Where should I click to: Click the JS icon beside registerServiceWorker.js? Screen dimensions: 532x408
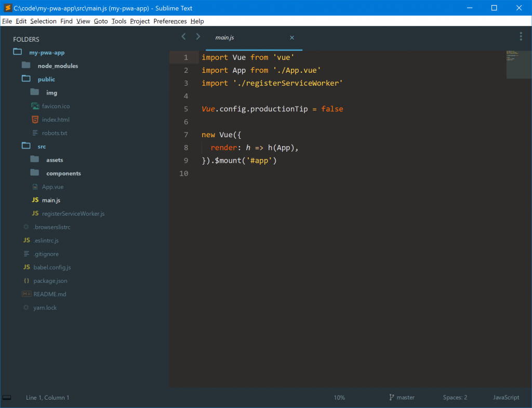[35, 214]
